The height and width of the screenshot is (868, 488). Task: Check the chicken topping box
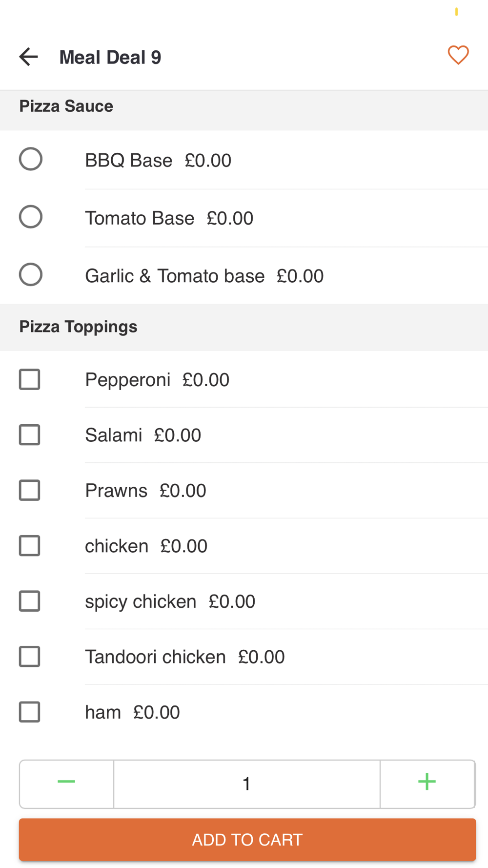click(30, 546)
